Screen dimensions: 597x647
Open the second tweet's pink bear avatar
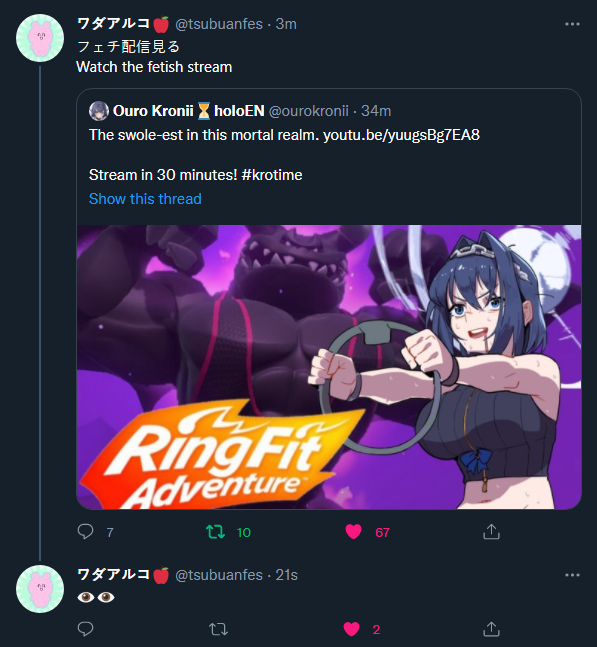pos(40,589)
